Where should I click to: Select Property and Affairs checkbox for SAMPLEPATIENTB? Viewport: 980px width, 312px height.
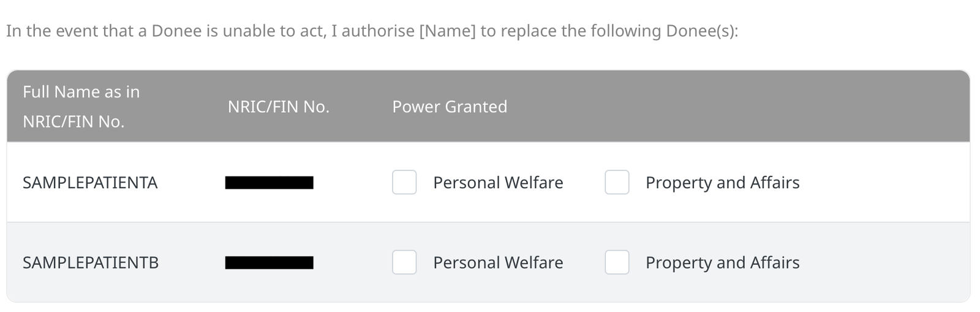617,262
